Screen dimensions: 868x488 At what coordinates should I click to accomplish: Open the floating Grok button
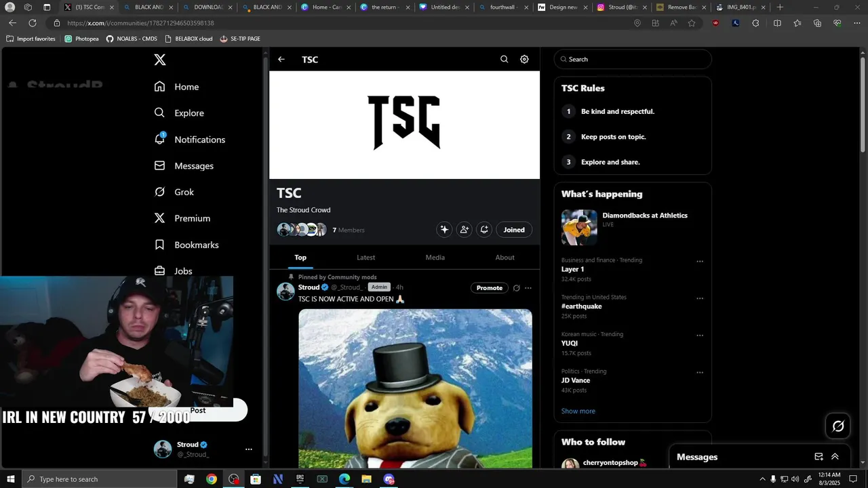(838, 426)
